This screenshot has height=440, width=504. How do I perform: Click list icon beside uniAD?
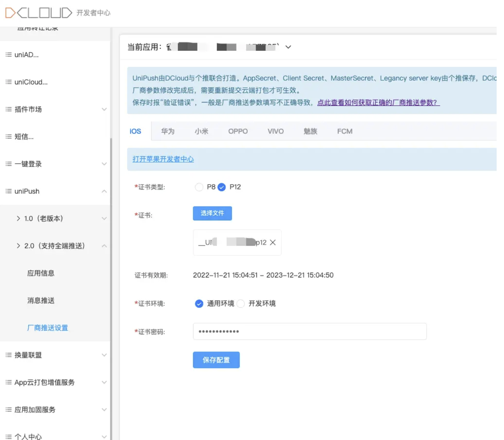[x=8, y=55]
